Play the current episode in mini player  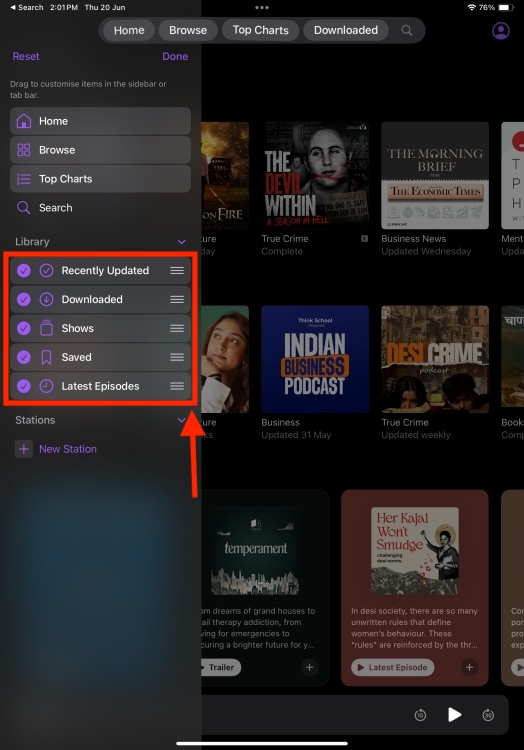click(454, 715)
